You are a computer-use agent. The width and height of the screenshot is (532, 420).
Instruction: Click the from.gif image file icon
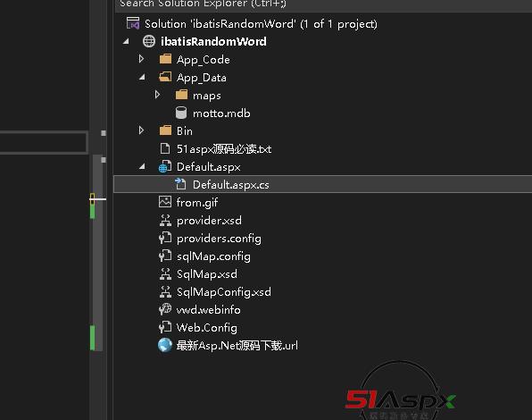[x=165, y=202]
